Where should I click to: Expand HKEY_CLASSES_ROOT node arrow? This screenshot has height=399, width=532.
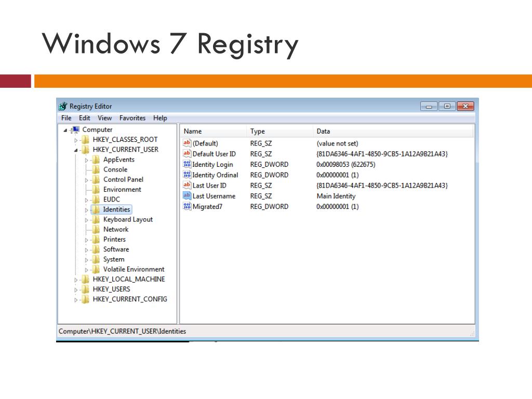[x=76, y=140]
